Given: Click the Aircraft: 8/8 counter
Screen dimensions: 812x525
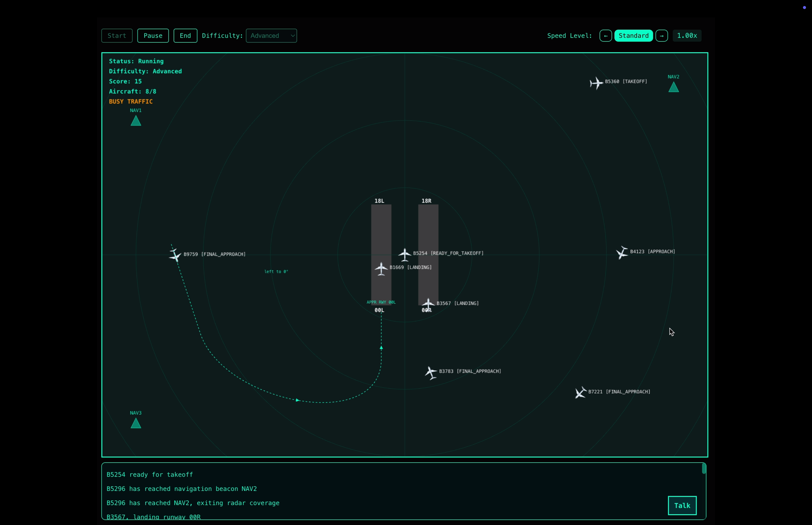Looking at the screenshot, I should pos(133,91).
